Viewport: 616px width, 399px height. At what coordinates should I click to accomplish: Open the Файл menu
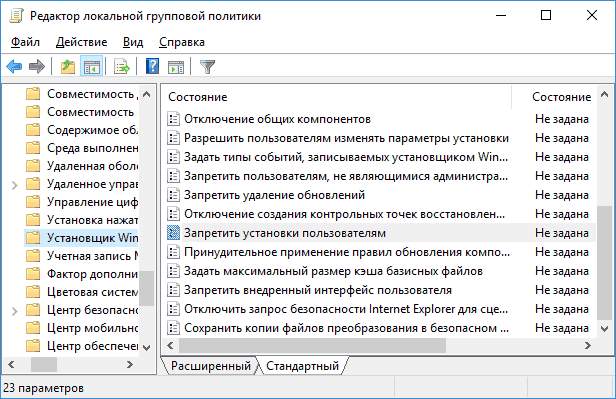pos(25,42)
